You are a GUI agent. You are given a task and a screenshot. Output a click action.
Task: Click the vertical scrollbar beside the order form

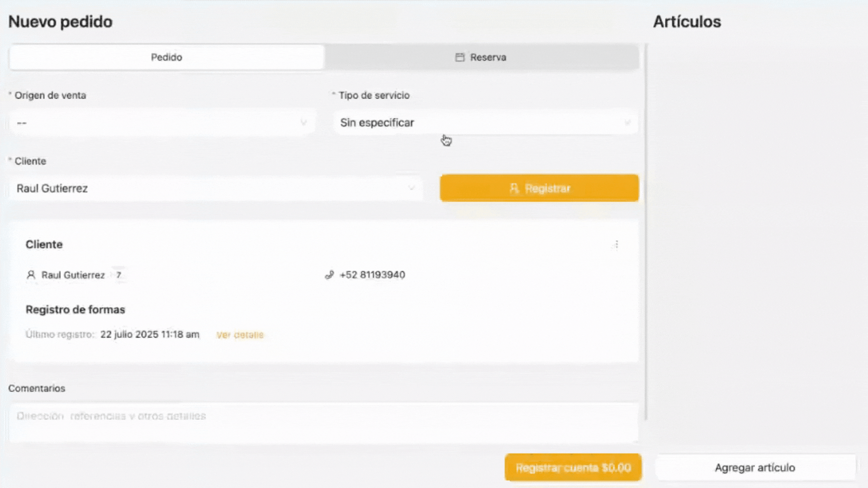point(646,231)
